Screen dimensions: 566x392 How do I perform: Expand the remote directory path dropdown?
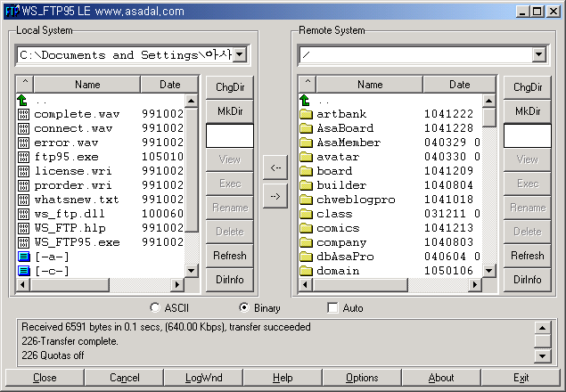[537, 55]
